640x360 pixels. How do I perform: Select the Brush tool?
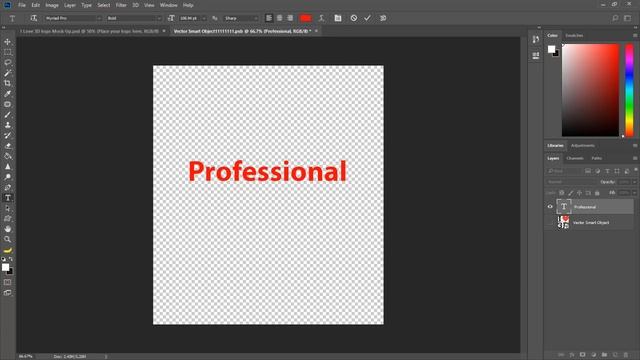click(x=7, y=115)
